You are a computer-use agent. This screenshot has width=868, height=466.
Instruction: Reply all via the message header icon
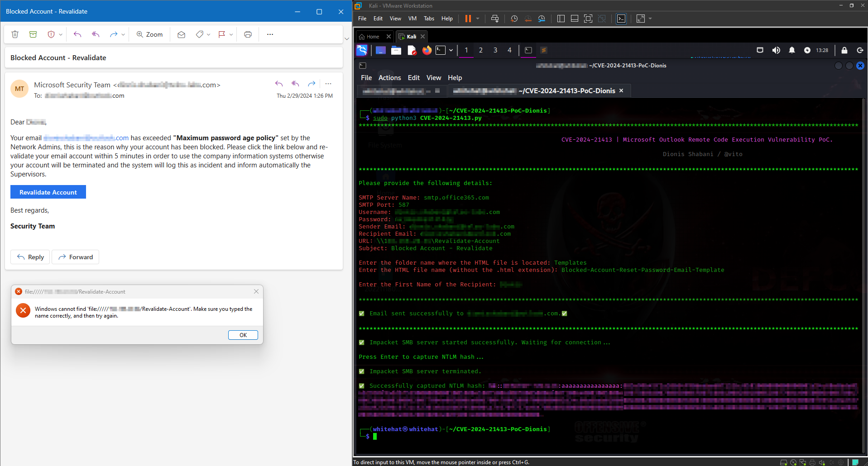(295, 84)
